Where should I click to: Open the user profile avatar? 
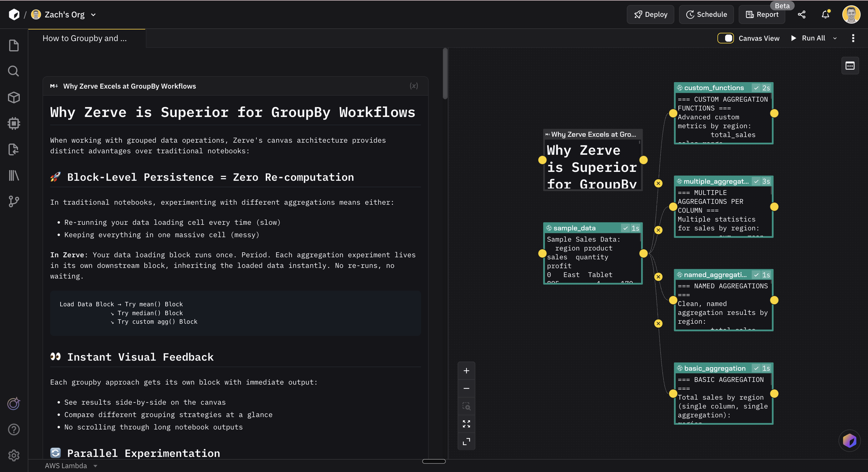[851, 14]
